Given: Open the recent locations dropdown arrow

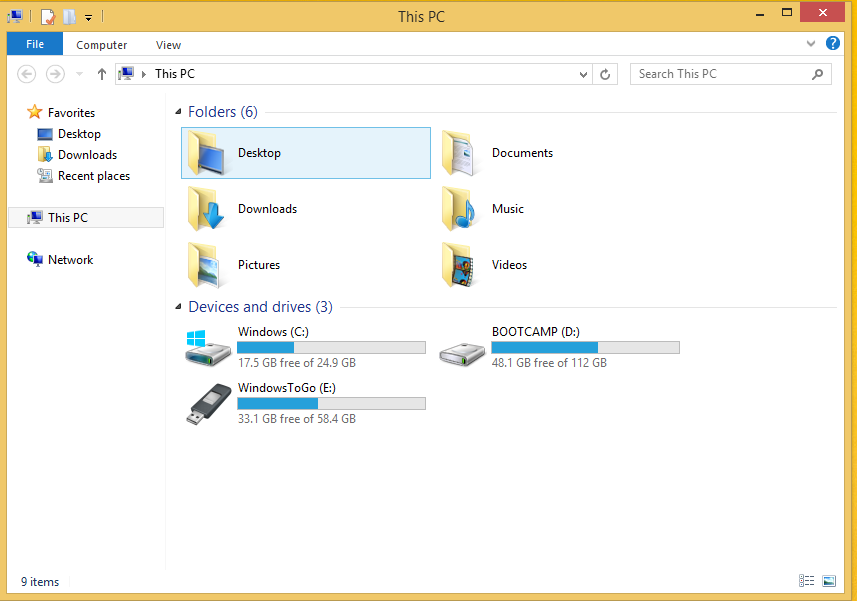Looking at the screenshot, I should point(79,74).
